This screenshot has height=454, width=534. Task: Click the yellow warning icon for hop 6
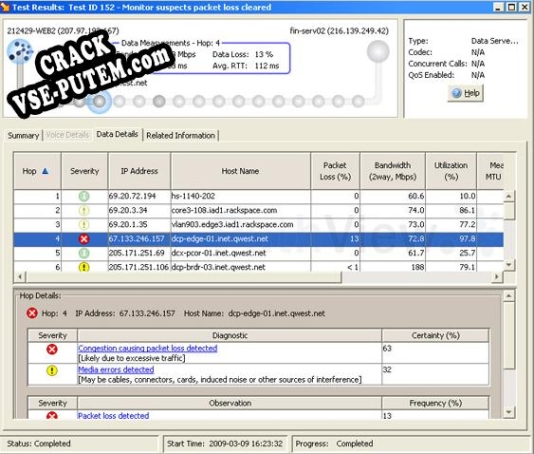click(x=84, y=267)
